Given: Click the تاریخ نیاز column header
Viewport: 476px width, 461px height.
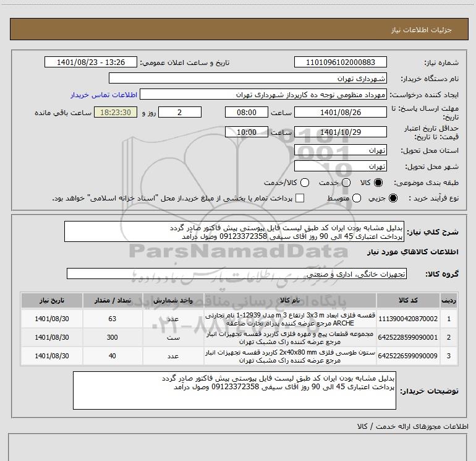Looking at the screenshot, I should (51, 300).
